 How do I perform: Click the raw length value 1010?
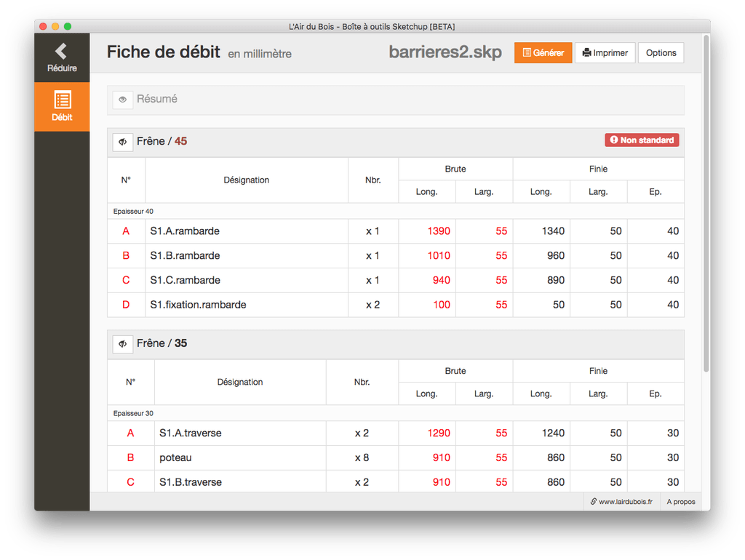pos(439,255)
